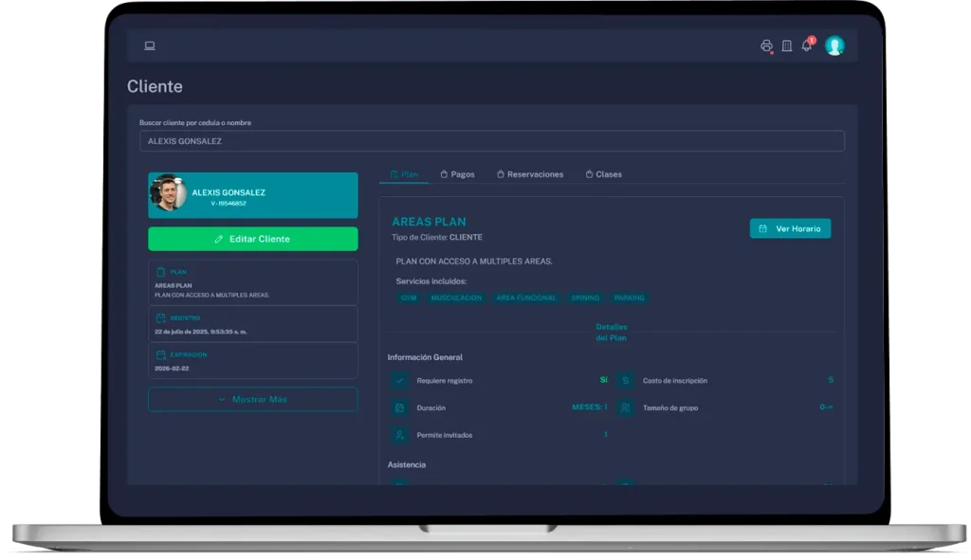Click the Duración calendar icon
This screenshot has width=971, height=560.
pos(400,407)
